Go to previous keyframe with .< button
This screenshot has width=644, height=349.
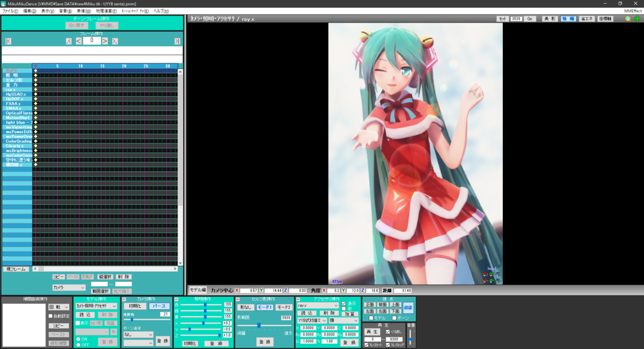click(69, 41)
